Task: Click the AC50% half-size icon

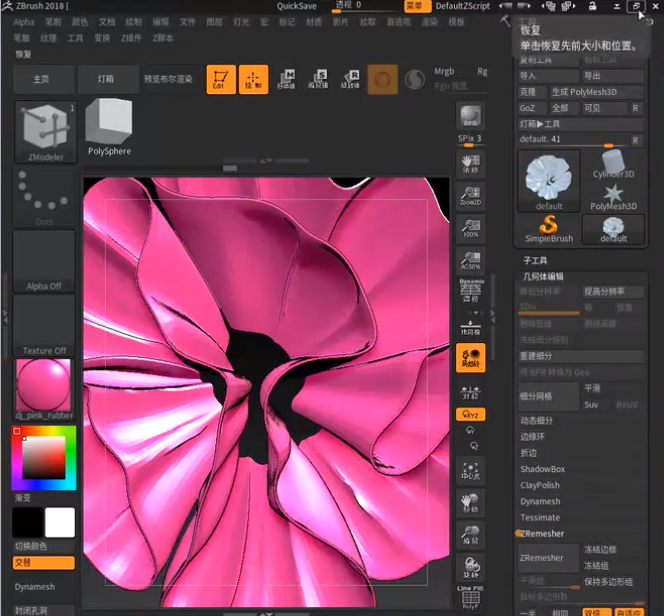Action: 470,261
